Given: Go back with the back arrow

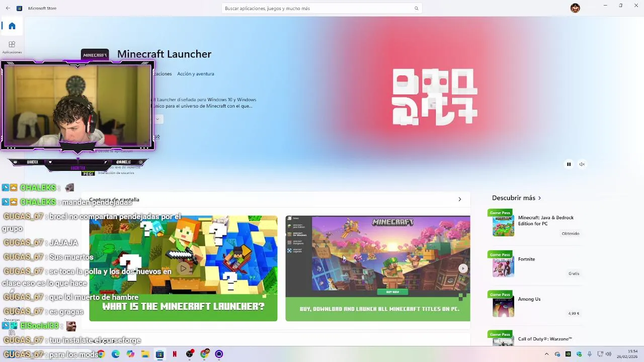Looking at the screenshot, I should (x=8, y=8).
